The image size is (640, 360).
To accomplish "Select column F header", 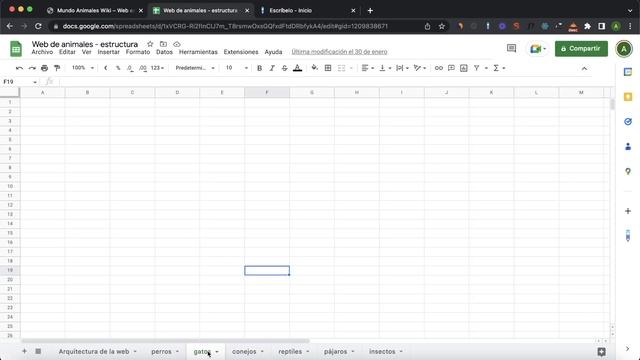I will tap(267, 93).
